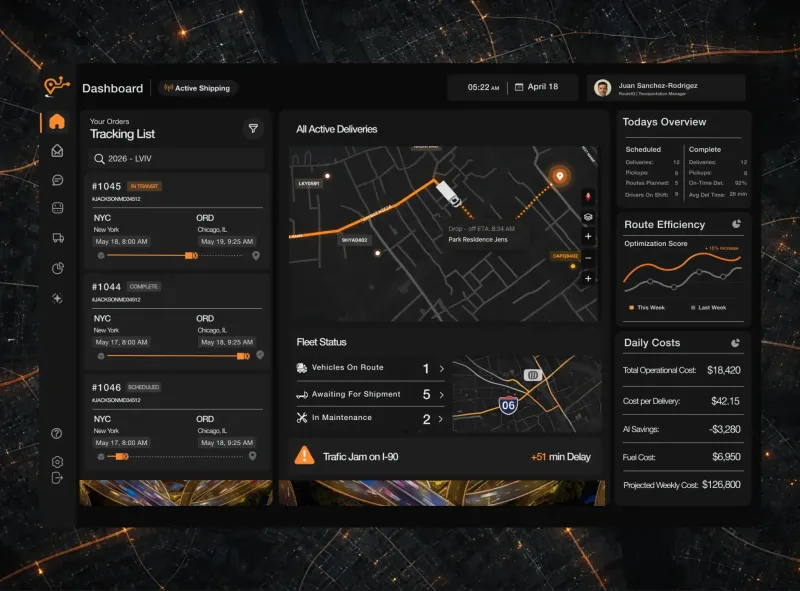Image resolution: width=800 pixels, height=591 pixels.
Task: Click the This Week legend entry
Action: [647, 307]
